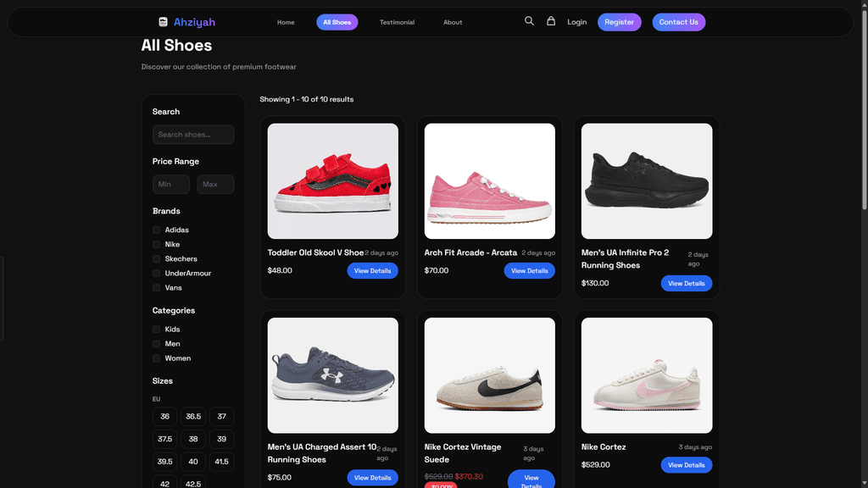The height and width of the screenshot is (488, 868).
Task: Click the Login link
Action: click(576, 22)
